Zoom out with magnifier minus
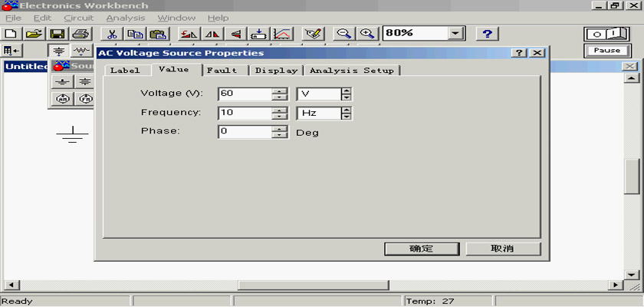 (x=343, y=34)
